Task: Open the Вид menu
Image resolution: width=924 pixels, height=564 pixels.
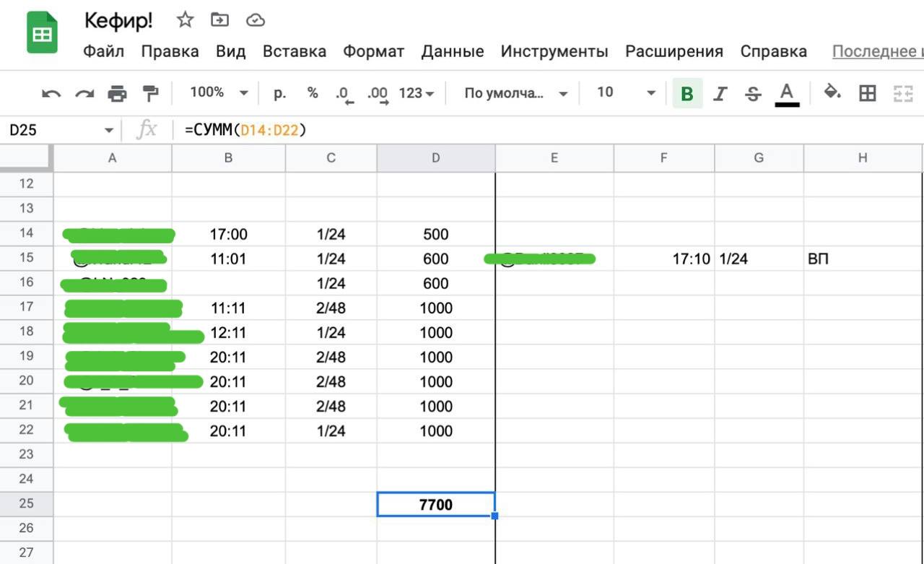Action: 230,51
